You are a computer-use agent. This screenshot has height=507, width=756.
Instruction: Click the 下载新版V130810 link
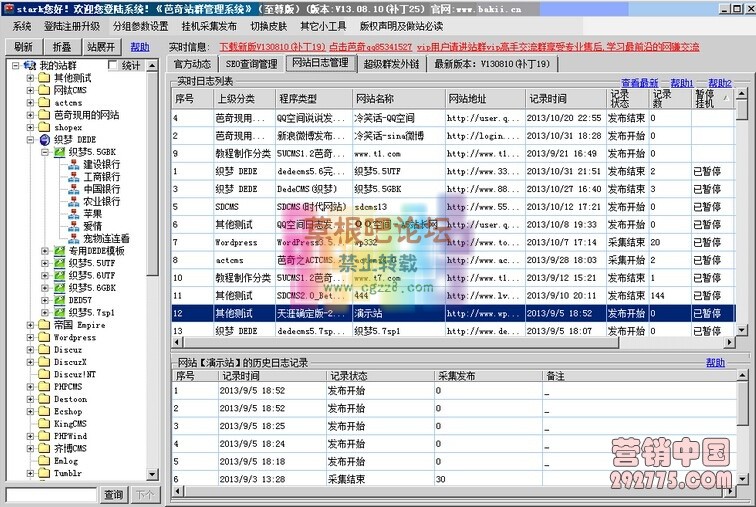click(272, 47)
